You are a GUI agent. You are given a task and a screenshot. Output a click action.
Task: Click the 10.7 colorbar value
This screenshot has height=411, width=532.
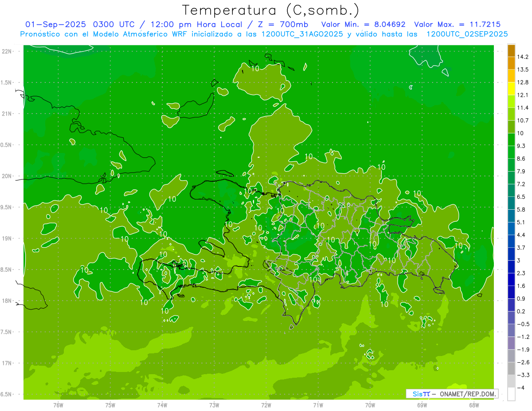[x=523, y=121]
